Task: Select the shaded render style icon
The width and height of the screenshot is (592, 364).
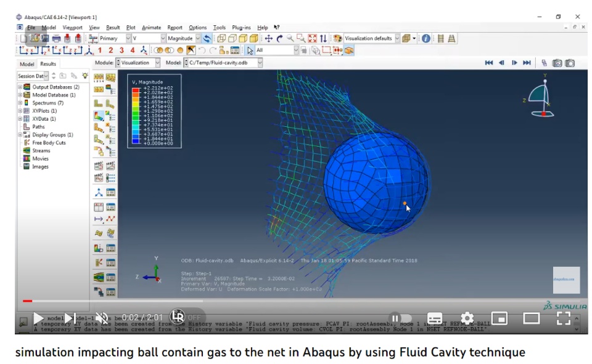Action: pyautogui.click(x=254, y=38)
